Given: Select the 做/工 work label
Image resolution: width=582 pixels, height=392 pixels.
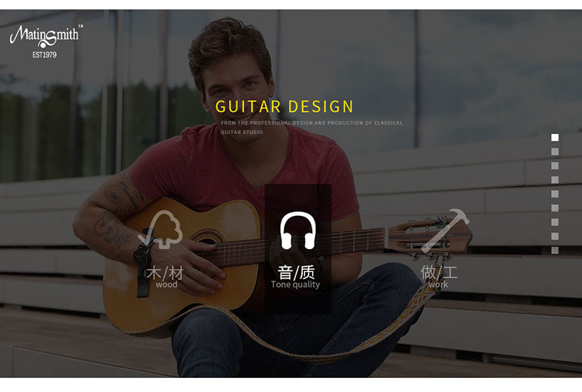Looking at the screenshot, I should coord(439,276).
